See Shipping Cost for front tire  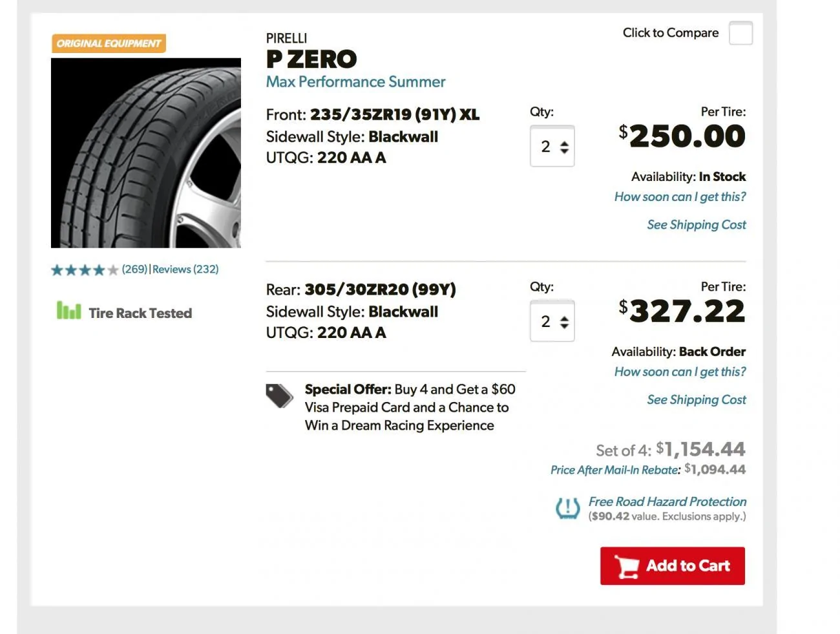[697, 225]
